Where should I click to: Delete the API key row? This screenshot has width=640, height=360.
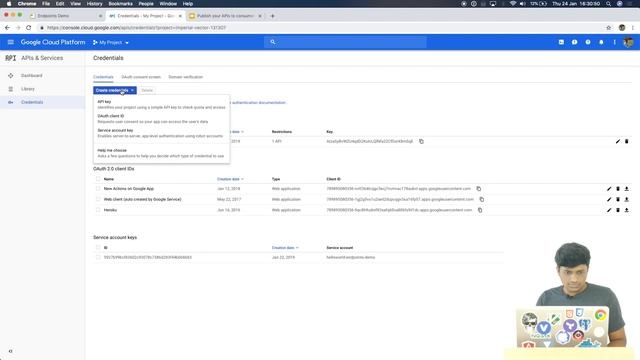pos(627,141)
